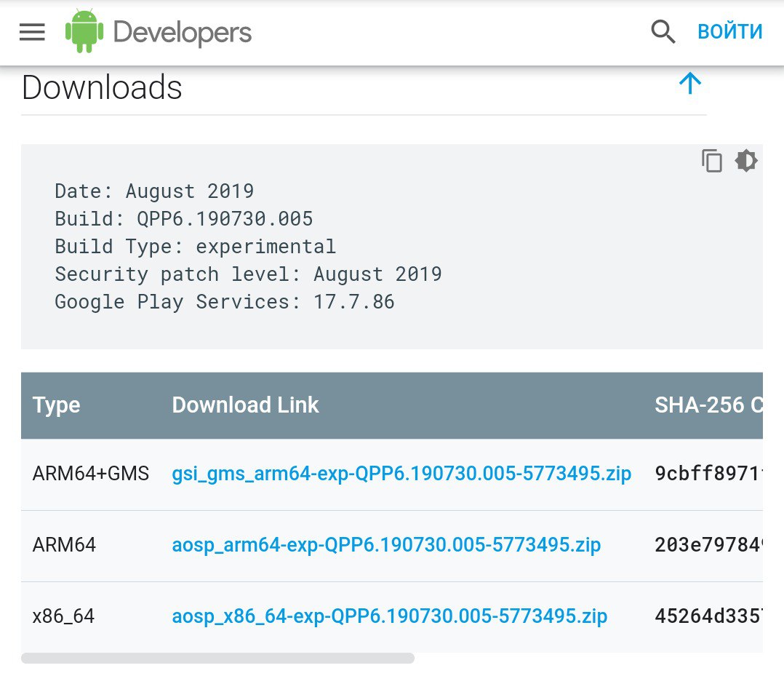Download aosp_arm64-exp-QPP6.190730.005-5773495.zip
Viewport: 784px width, 676px height.
386,544
